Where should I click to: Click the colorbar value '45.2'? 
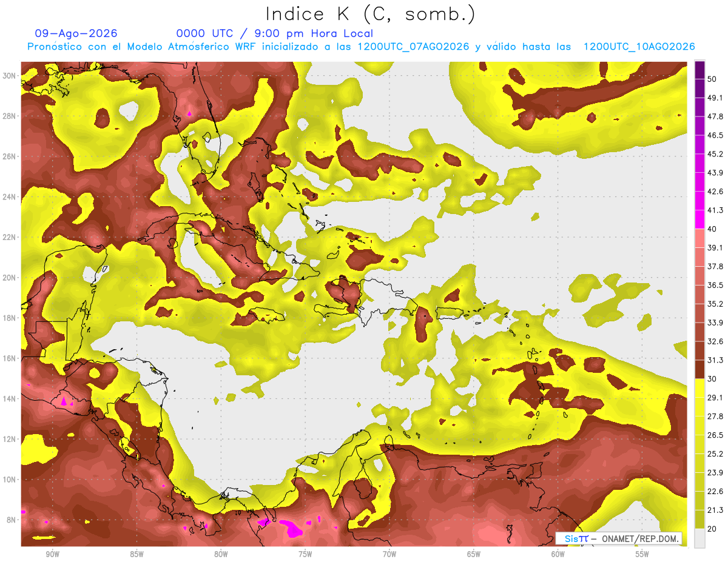click(716, 154)
